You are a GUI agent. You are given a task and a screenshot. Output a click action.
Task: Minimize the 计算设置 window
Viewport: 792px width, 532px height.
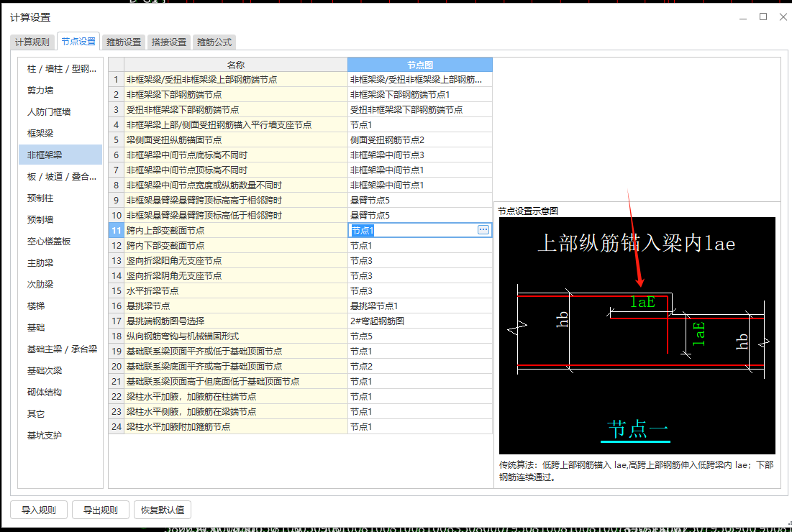[x=743, y=17]
